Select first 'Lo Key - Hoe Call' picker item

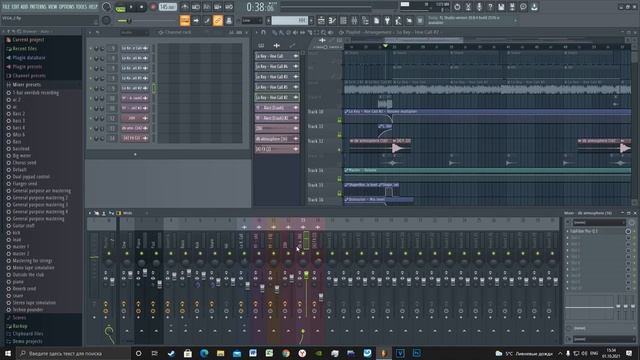[277, 56]
